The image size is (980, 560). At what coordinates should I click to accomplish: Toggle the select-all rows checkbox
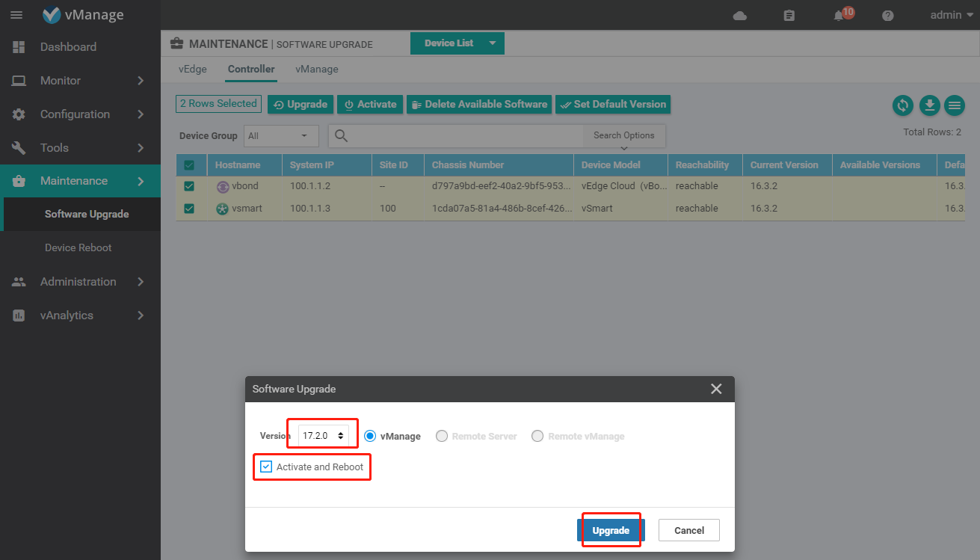tap(189, 165)
